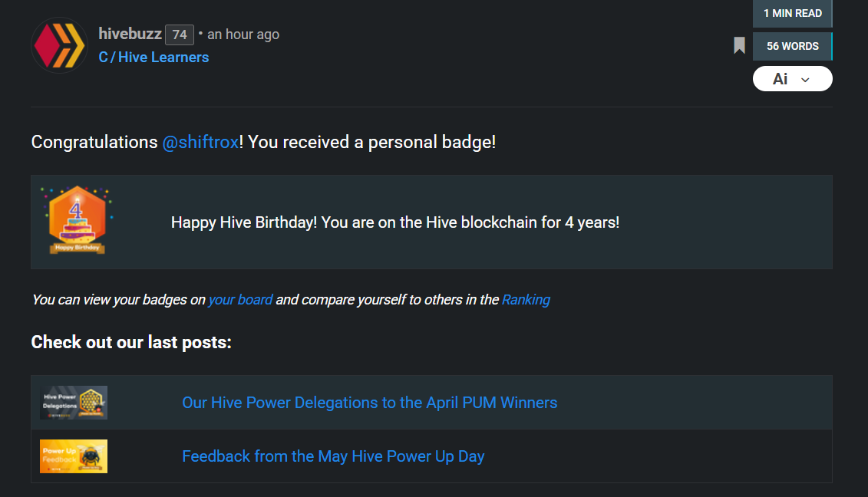The image size is (868, 497).
Task: View the 4-year Happy Birthday badge image
Action: (77, 220)
